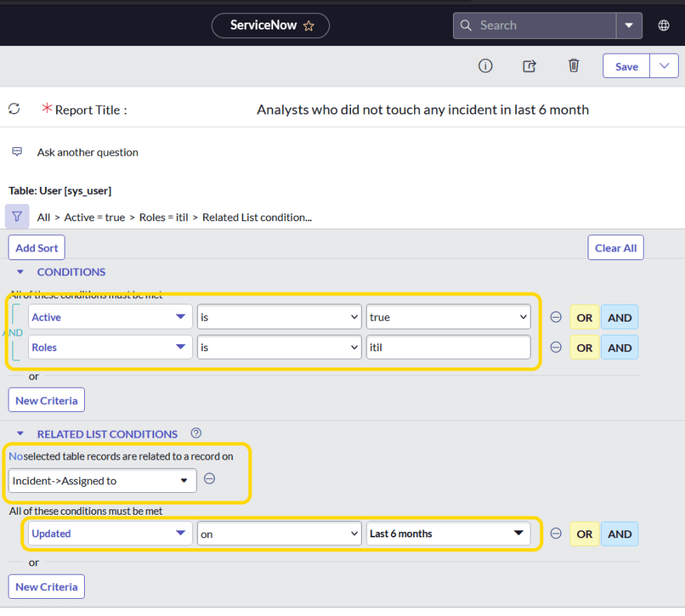Click the ServiceNow title pill
Viewport: 685px width, 616px height.
[x=270, y=26]
